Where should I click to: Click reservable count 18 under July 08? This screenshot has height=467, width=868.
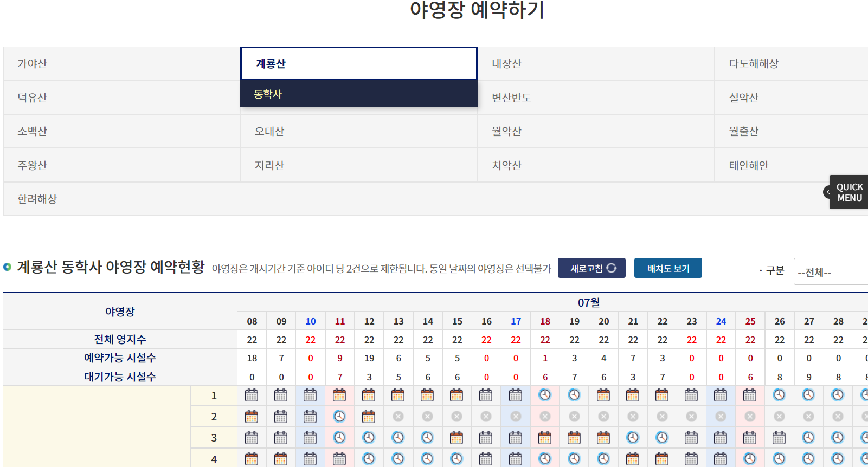pos(252,358)
